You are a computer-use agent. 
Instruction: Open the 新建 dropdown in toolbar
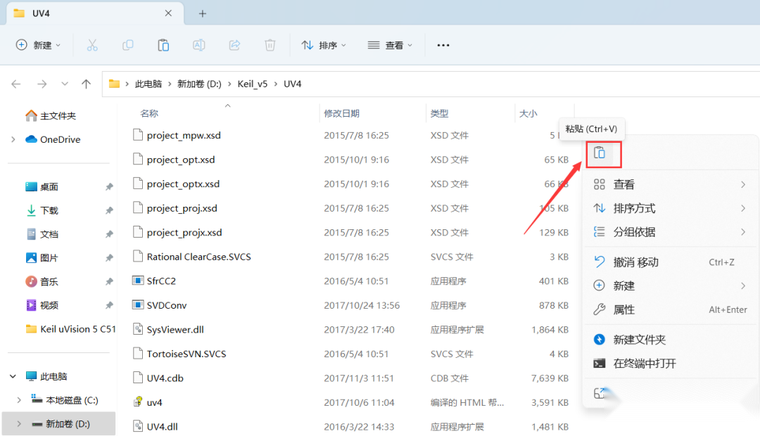click(39, 45)
